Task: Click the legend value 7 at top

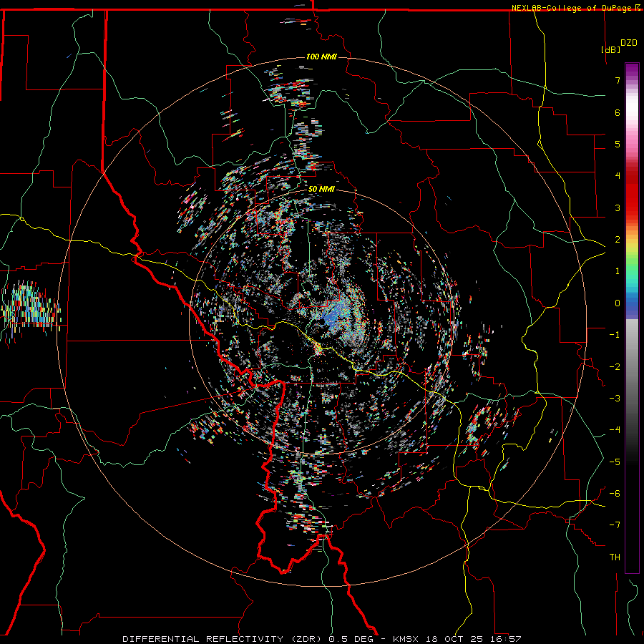Action: tap(618, 80)
